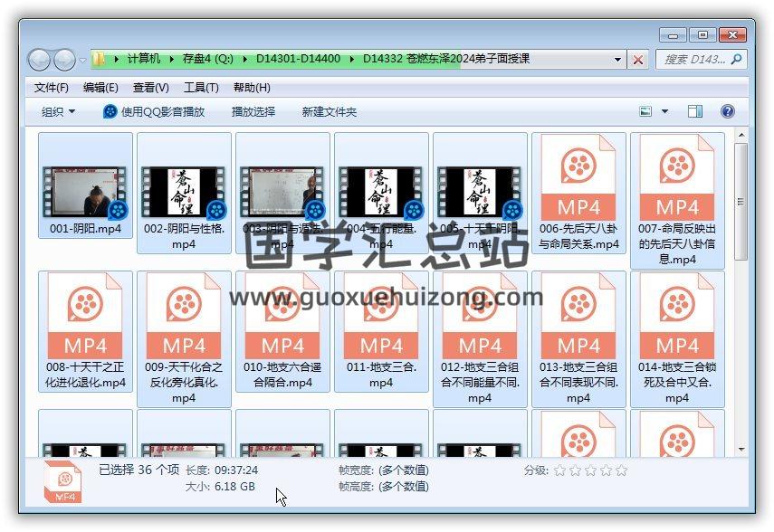Click the MP4 icon in details pane
This screenshot has width=774, height=532.
pyautogui.click(x=62, y=482)
